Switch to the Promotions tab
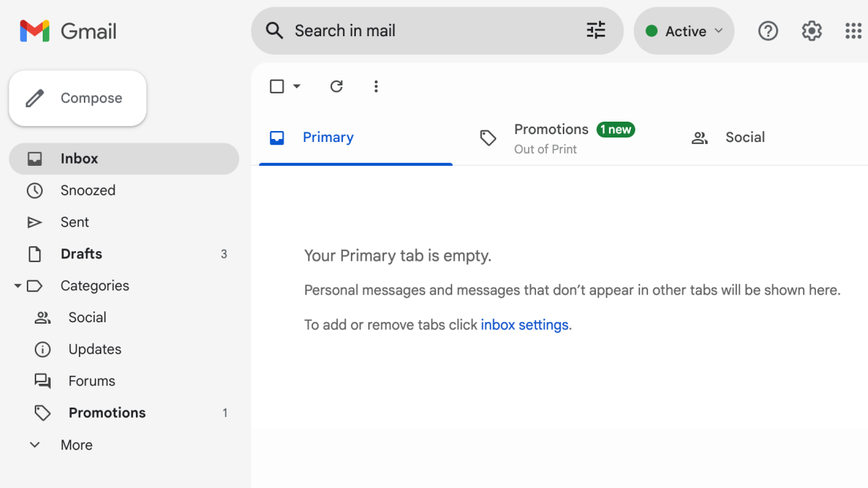The height and width of the screenshot is (488, 868). tap(557, 138)
